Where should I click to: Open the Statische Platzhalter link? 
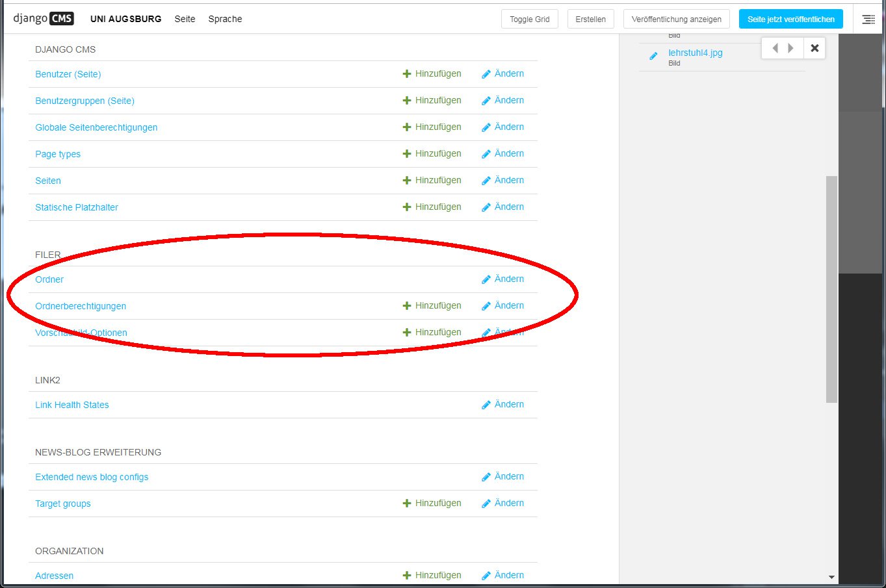coord(77,207)
